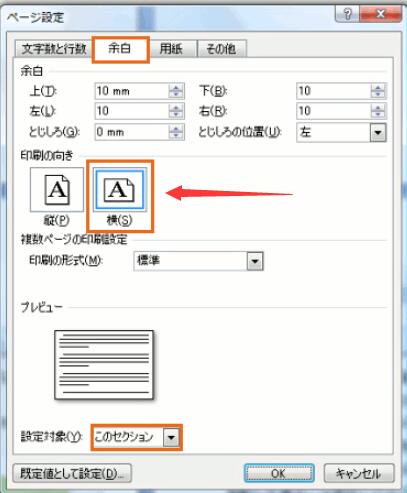Switch to the 文字数と行数 tab
The image size is (407, 493).
[54, 49]
